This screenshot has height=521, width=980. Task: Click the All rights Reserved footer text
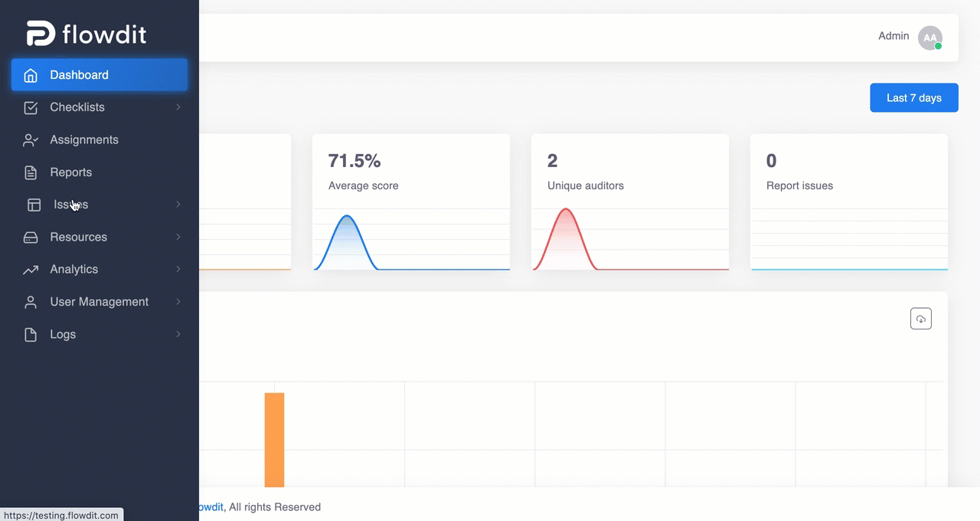[275, 507]
